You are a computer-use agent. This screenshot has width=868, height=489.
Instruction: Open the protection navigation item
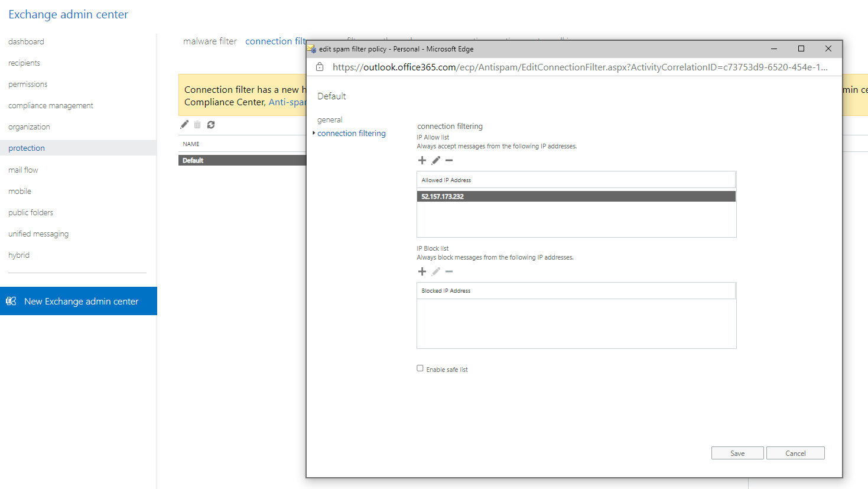point(78,148)
